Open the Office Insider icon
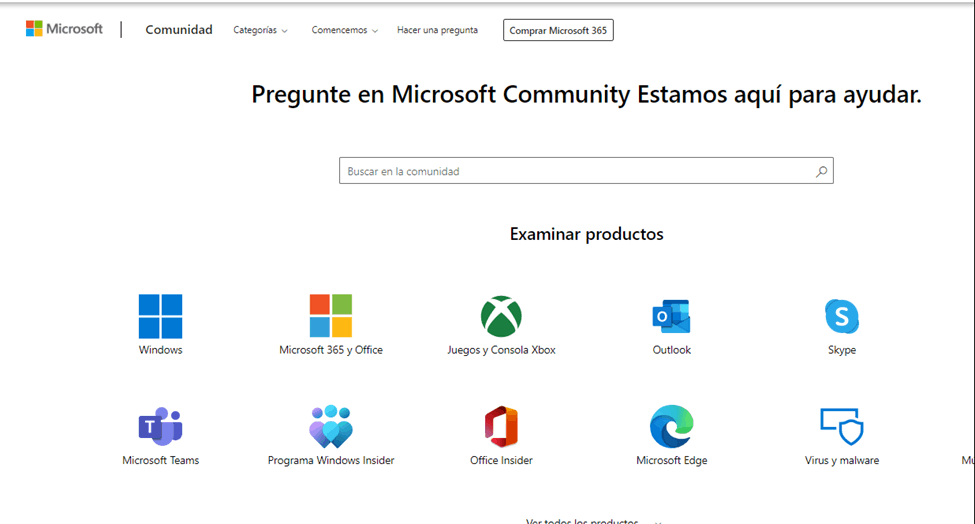Image resolution: width=975 pixels, height=524 pixels. pyautogui.click(x=501, y=426)
